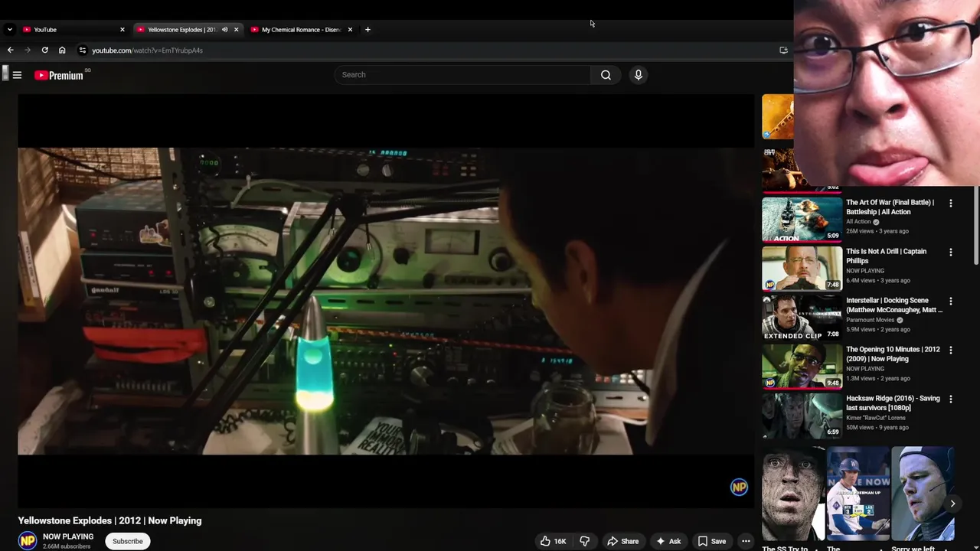
Task: Open the baseball short thumbnail
Action: [858, 494]
